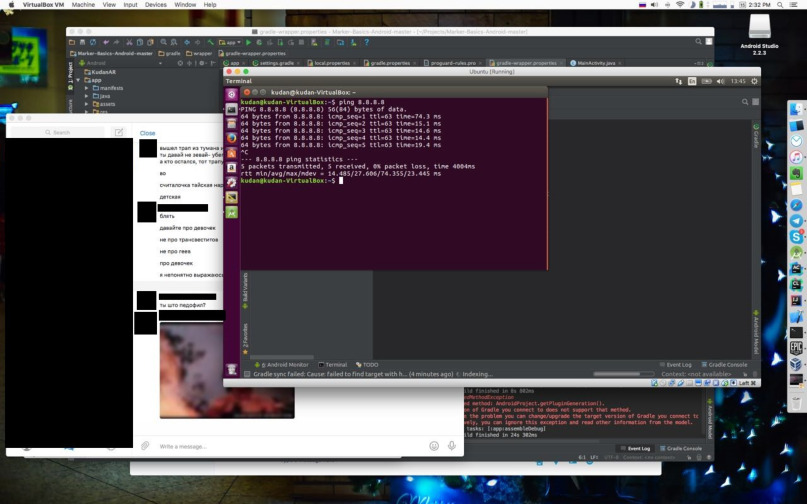
Task: Toggle the Project tool window side tab
Action: click(70, 72)
